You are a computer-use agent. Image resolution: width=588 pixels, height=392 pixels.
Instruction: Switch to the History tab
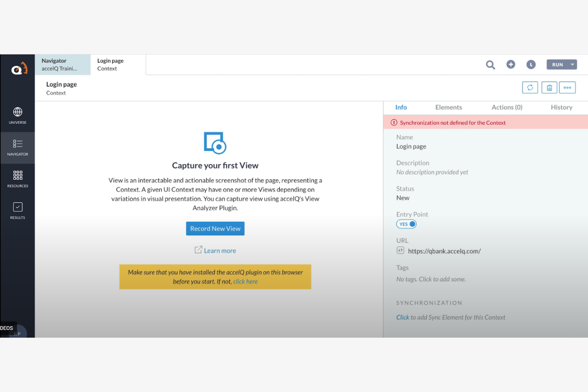[x=561, y=107]
